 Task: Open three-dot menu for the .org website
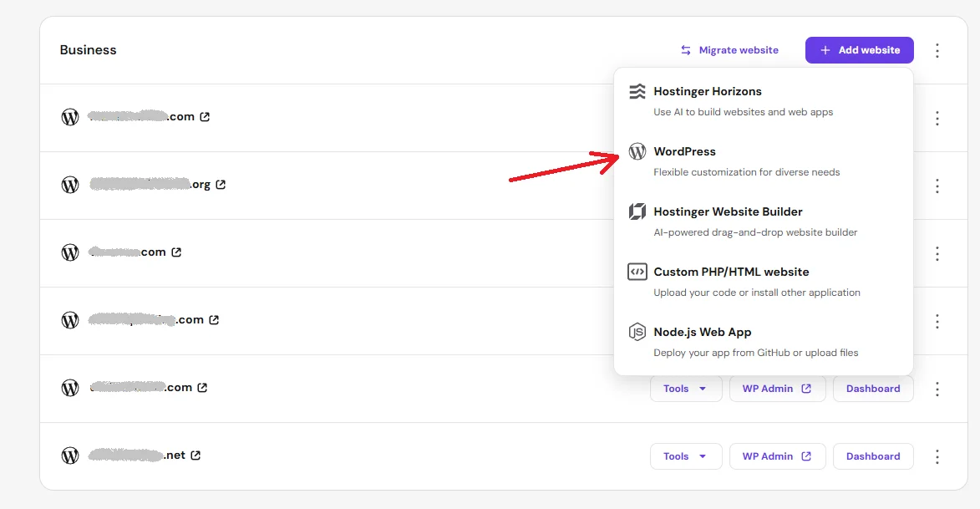(x=937, y=186)
